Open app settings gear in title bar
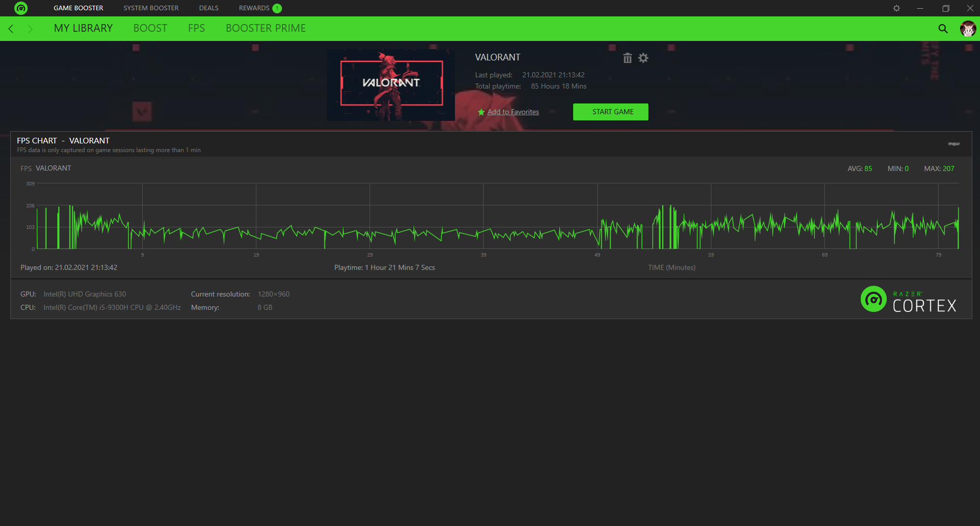 click(x=897, y=8)
